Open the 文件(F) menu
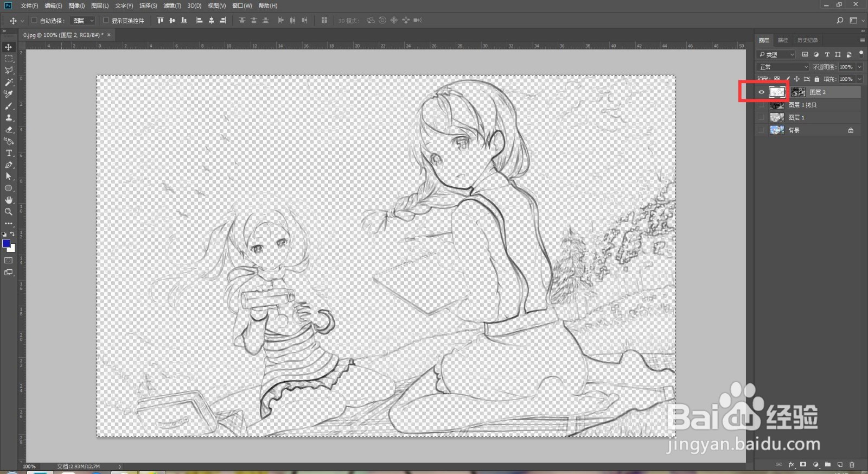The image size is (868, 474). [29, 5]
